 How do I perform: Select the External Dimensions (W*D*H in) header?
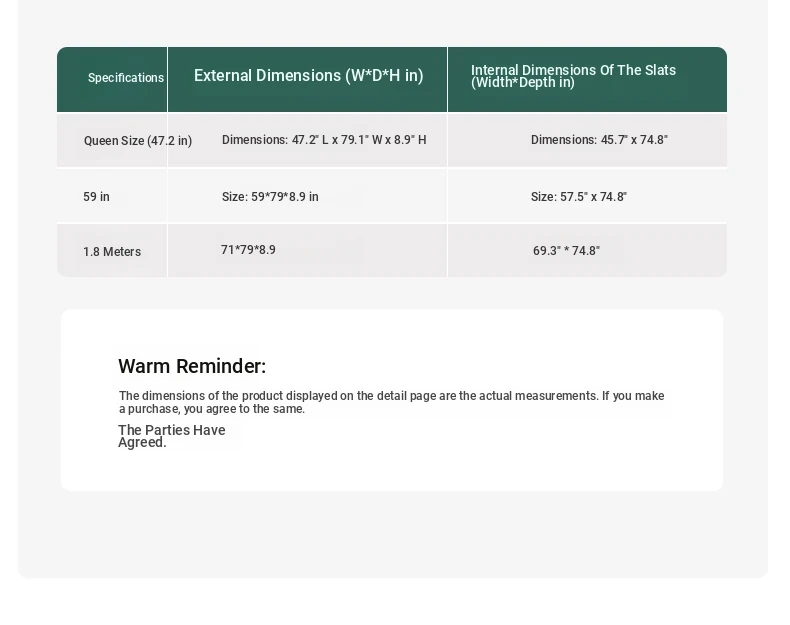click(308, 76)
